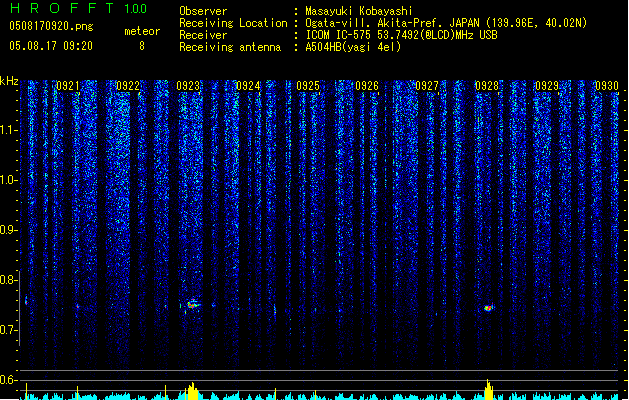Click the yellow power peak below 0928
This screenshot has width=629, height=400.
tap(488, 390)
